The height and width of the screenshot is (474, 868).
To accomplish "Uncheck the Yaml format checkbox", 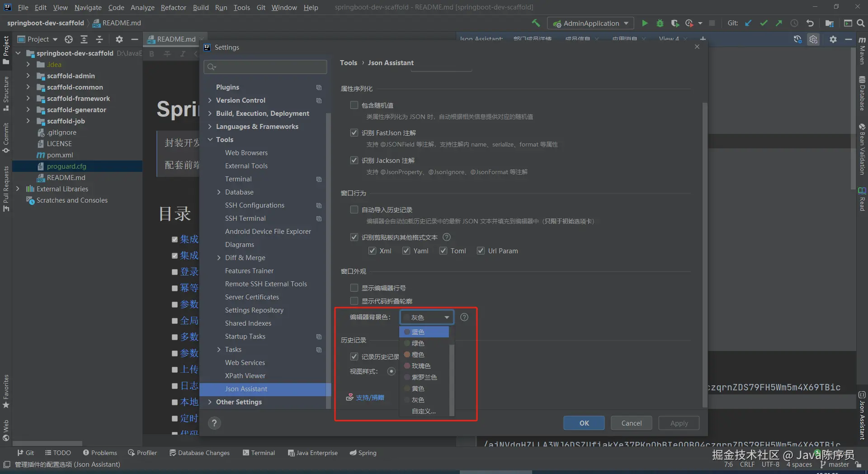I will [406, 251].
